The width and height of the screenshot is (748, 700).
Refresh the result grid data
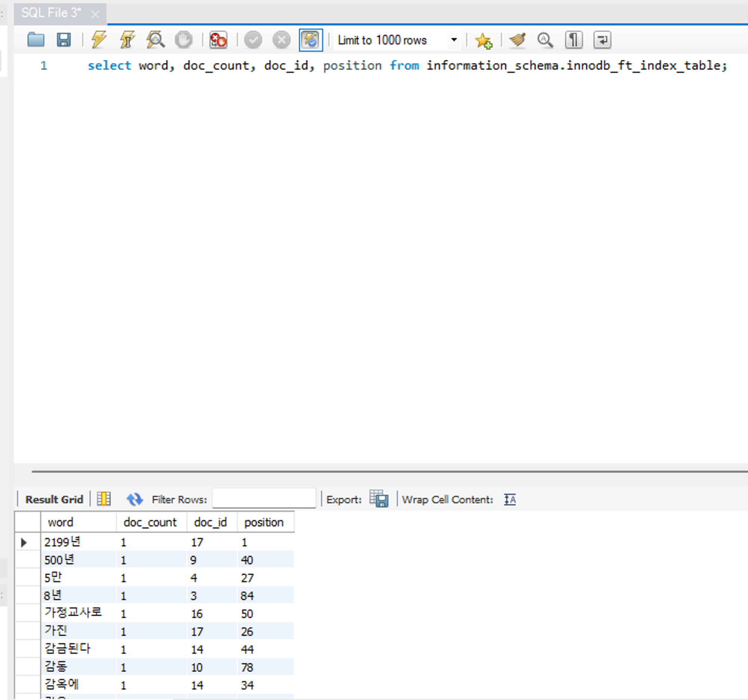click(x=134, y=499)
